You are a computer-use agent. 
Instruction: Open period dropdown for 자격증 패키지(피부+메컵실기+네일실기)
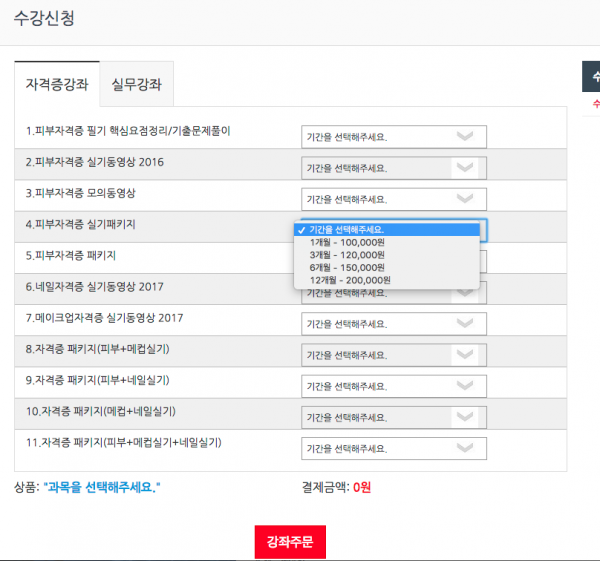tap(393, 448)
